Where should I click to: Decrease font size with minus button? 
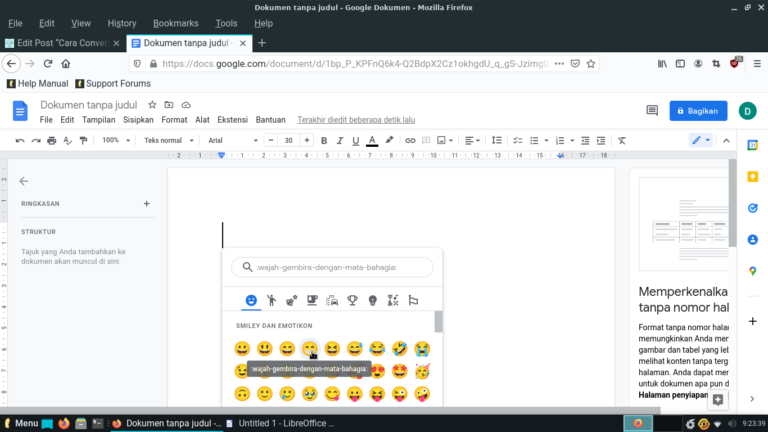pos(271,140)
